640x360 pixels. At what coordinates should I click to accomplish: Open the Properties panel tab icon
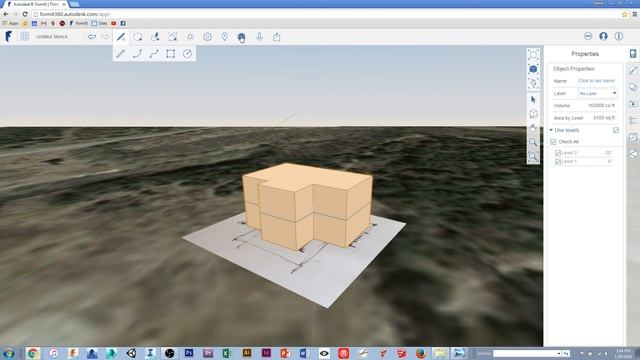point(633,53)
